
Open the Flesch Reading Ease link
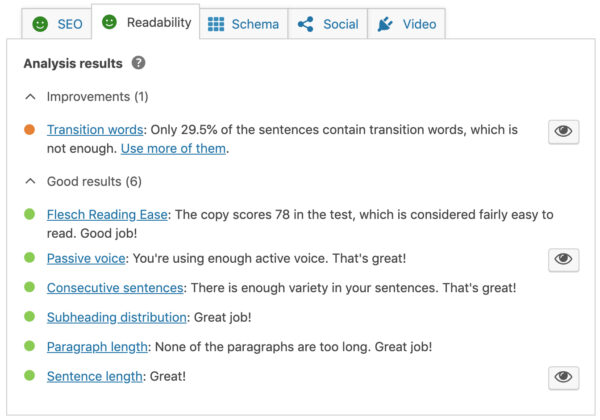(107, 215)
